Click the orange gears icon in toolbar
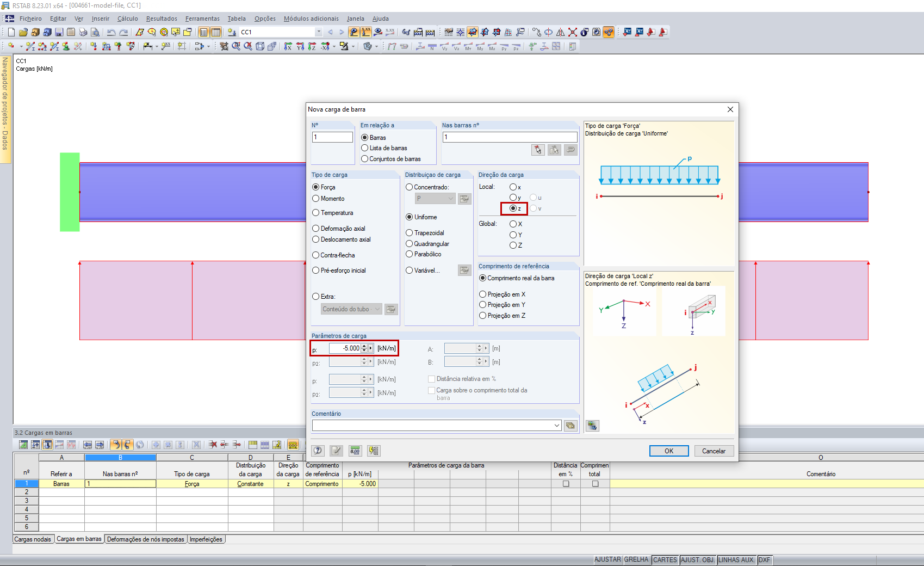The width and height of the screenshot is (924, 566). click(x=609, y=32)
